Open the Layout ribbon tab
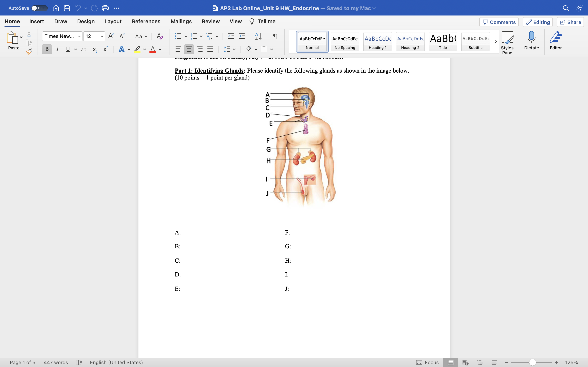This screenshot has width=588, height=367. click(x=113, y=21)
